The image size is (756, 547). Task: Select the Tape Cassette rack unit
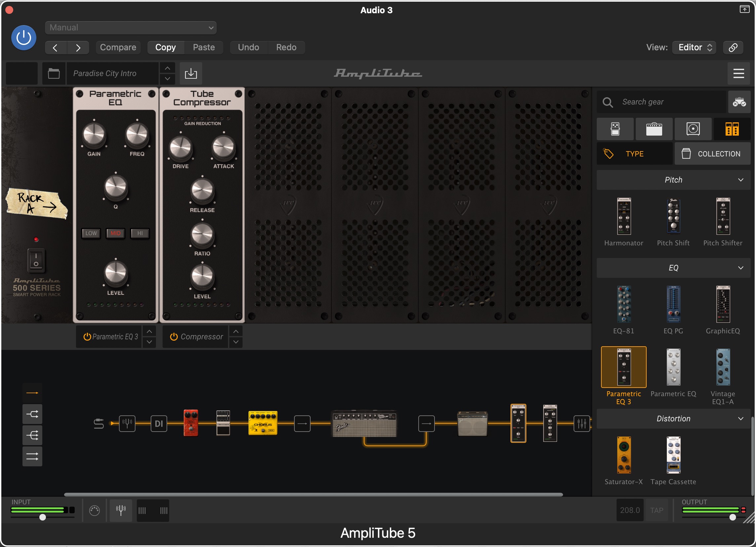[673, 461]
